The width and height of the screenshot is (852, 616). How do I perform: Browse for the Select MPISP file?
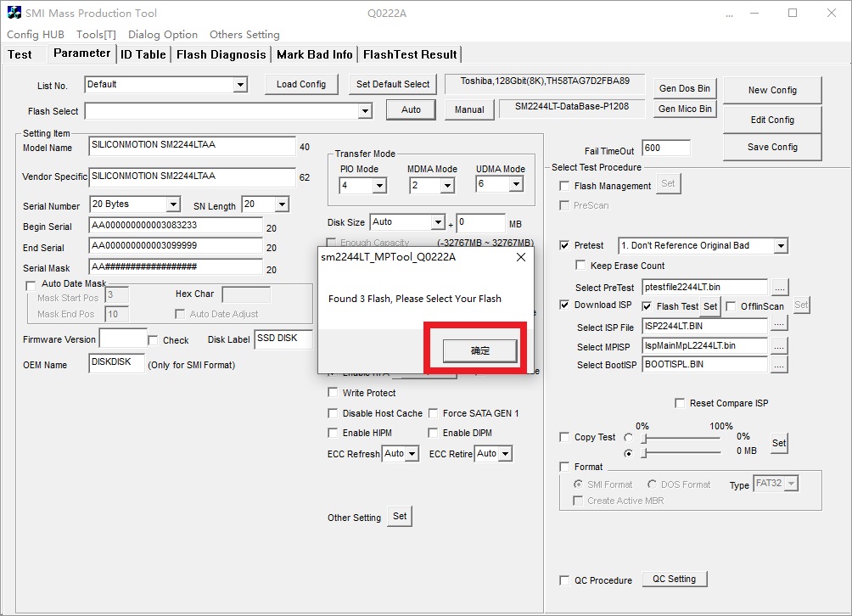pyautogui.click(x=779, y=345)
